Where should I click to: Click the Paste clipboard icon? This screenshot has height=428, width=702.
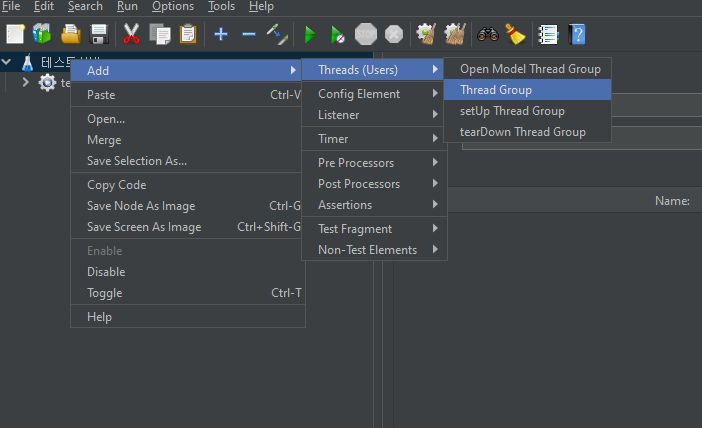click(x=188, y=34)
